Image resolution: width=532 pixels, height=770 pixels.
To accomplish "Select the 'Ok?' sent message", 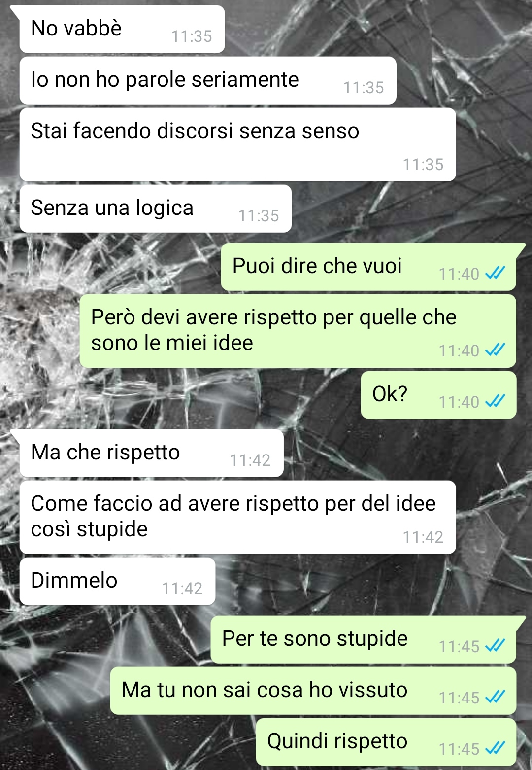I will [x=438, y=395].
